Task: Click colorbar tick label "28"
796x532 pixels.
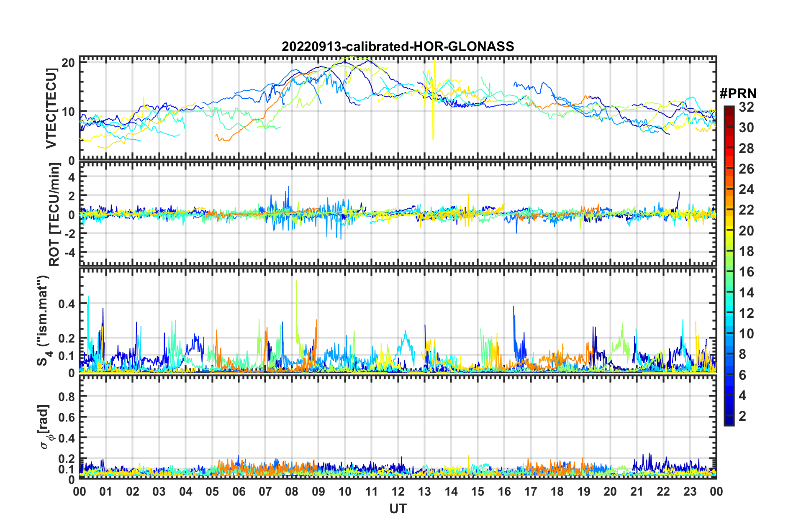Action: coord(746,148)
